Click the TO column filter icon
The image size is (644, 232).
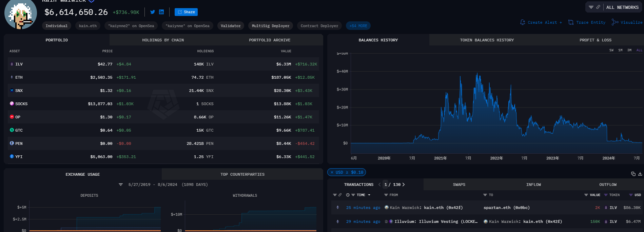coord(485,195)
